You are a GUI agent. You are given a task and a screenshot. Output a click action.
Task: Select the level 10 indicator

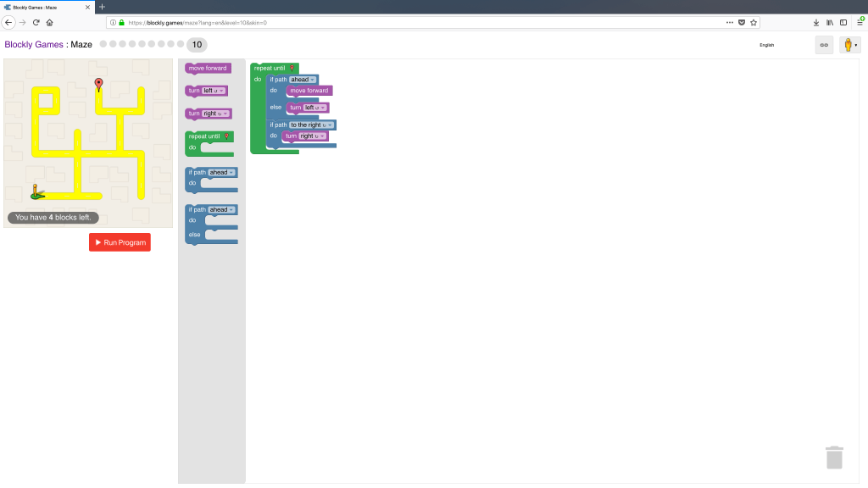[x=197, y=45]
